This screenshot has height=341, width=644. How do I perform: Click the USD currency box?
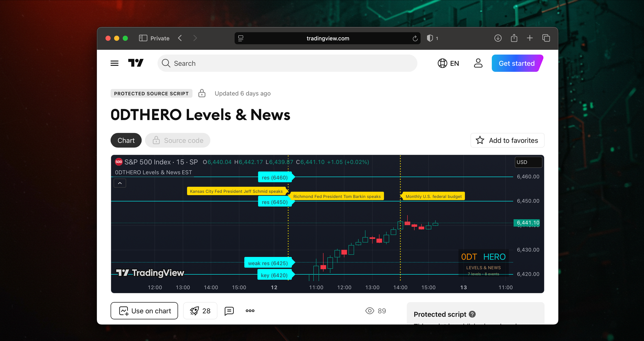click(x=528, y=162)
